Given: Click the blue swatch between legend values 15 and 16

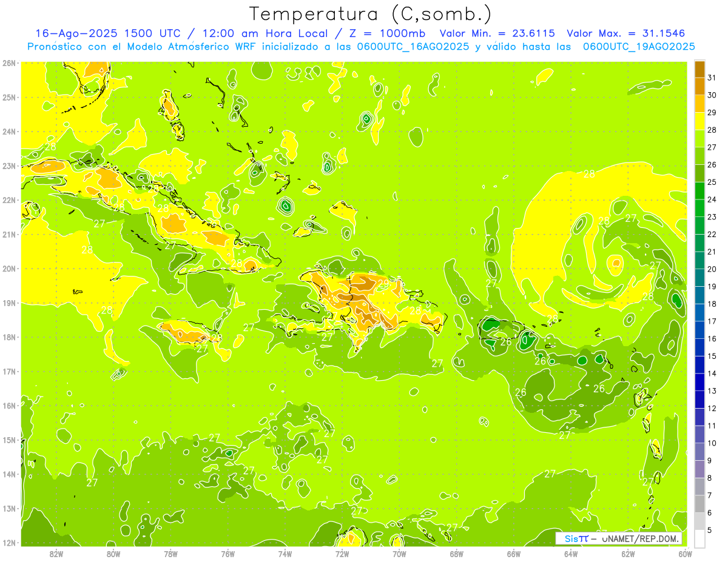Looking at the screenshot, I should click(699, 347).
